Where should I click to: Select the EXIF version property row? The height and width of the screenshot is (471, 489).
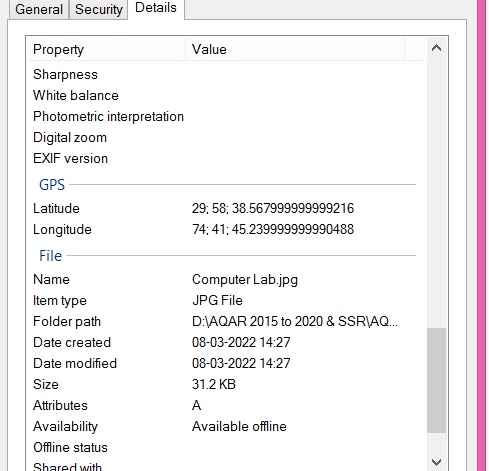227,159
